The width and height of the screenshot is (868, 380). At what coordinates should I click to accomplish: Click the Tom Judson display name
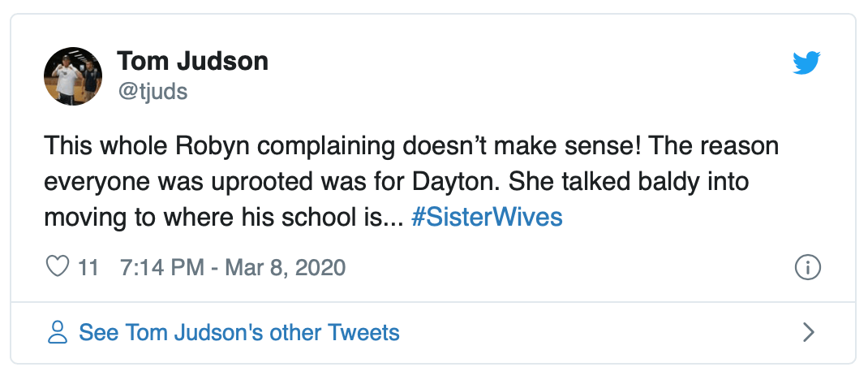[x=192, y=61]
